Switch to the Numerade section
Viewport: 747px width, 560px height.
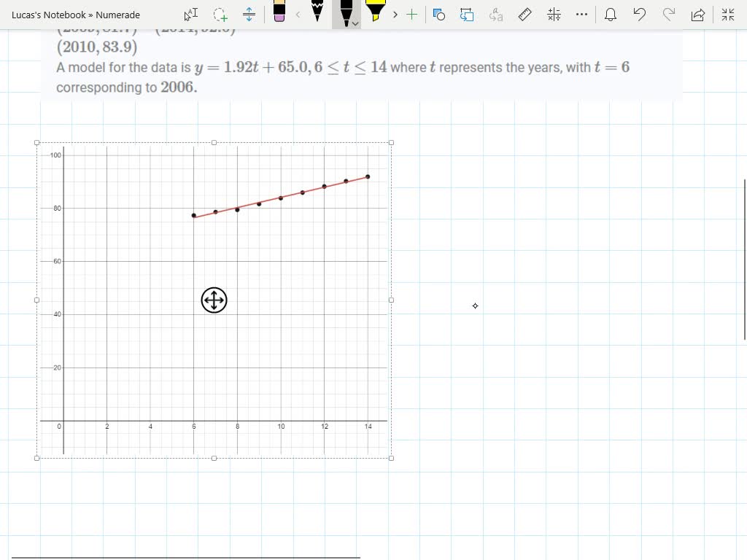(x=120, y=15)
